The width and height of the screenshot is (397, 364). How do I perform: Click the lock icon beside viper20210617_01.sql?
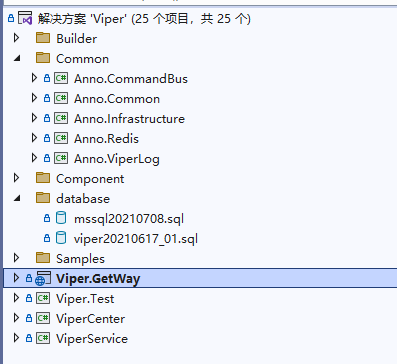click(x=47, y=238)
